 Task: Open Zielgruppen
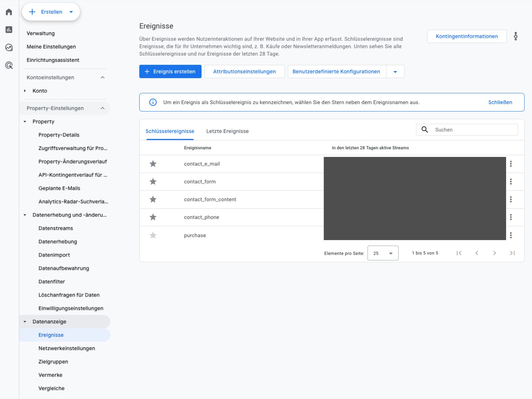coord(53,362)
